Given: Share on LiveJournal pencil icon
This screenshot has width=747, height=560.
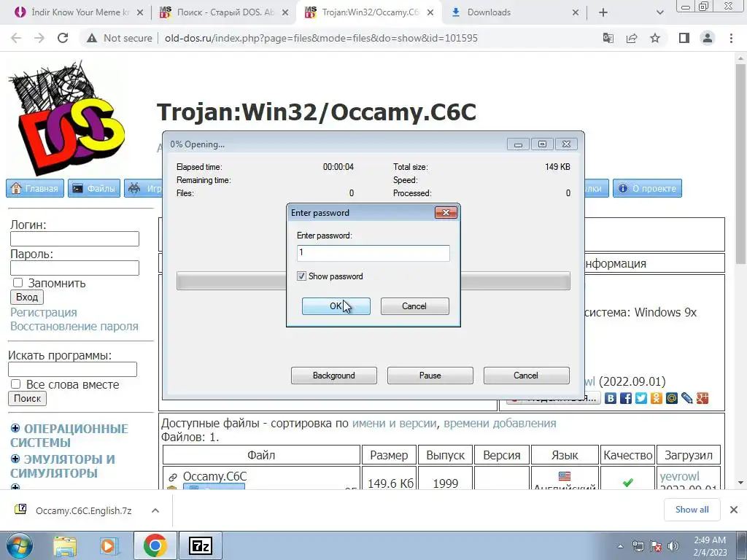Looking at the screenshot, I should 686,398.
